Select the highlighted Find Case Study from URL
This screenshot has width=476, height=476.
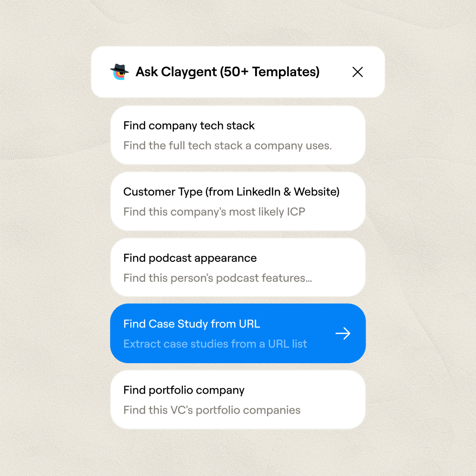[x=238, y=333]
